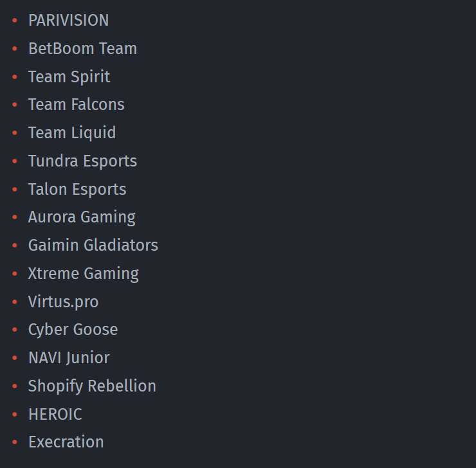
Task: Choose Team Falcons from the list
Action: [x=76, y=104]
